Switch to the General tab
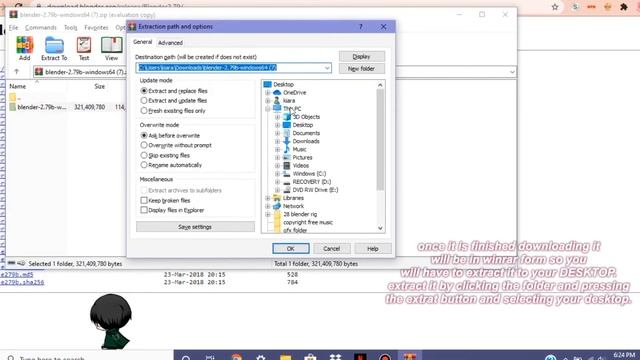Screen dimensions: 640x360 (142, 42)
